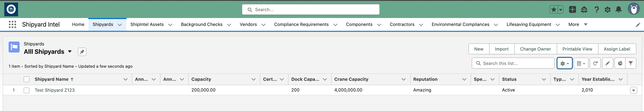
Task: Edit navigation bar with pencil icon
Action: [x=638, y=25]
